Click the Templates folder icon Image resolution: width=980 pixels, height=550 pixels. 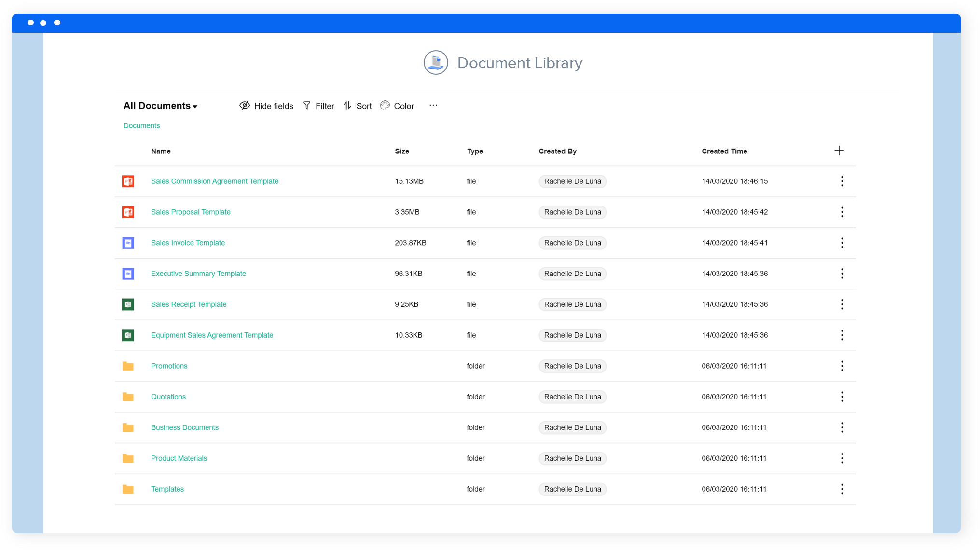click(128, 489)
